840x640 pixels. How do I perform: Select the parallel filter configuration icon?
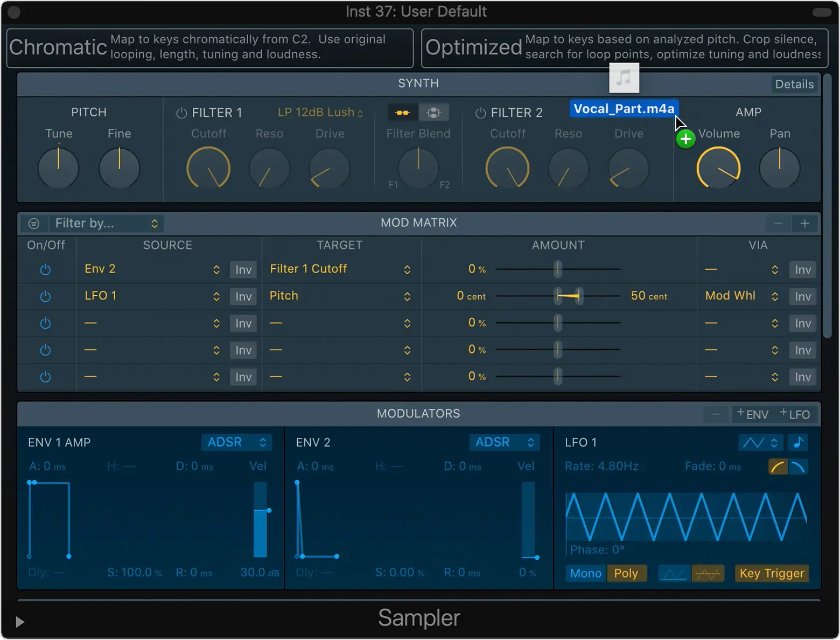(433, 113)
